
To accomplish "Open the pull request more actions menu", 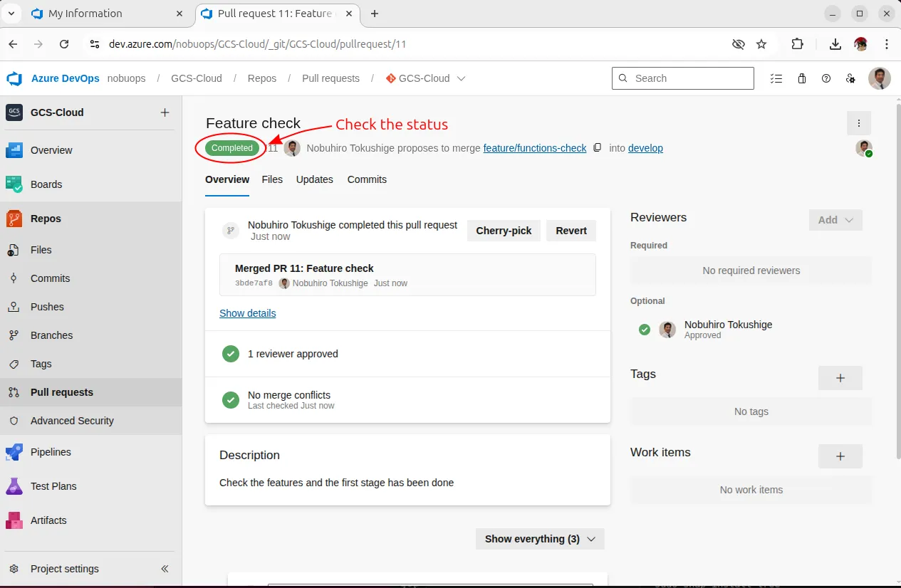I will (x=859, y=123).
